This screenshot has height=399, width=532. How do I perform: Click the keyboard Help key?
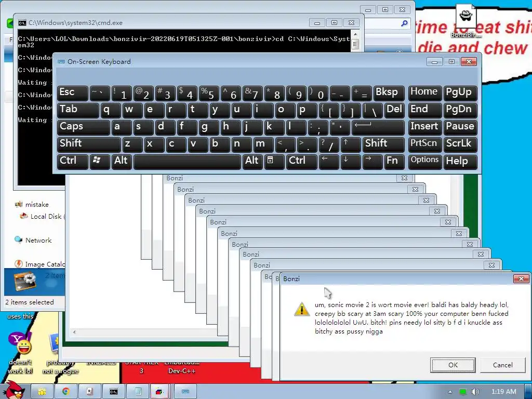tap(460, 161)
